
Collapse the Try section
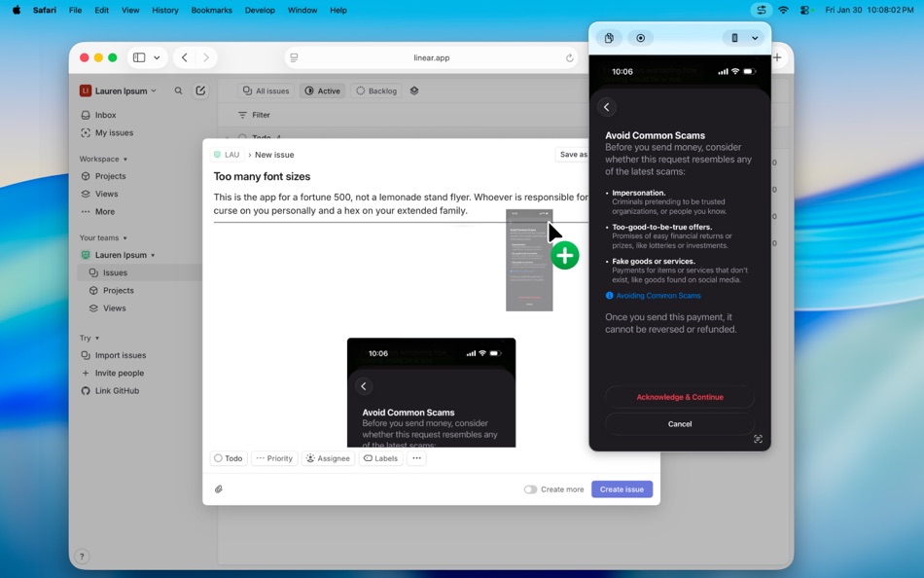pyautogui.click(x=89, y=338)
